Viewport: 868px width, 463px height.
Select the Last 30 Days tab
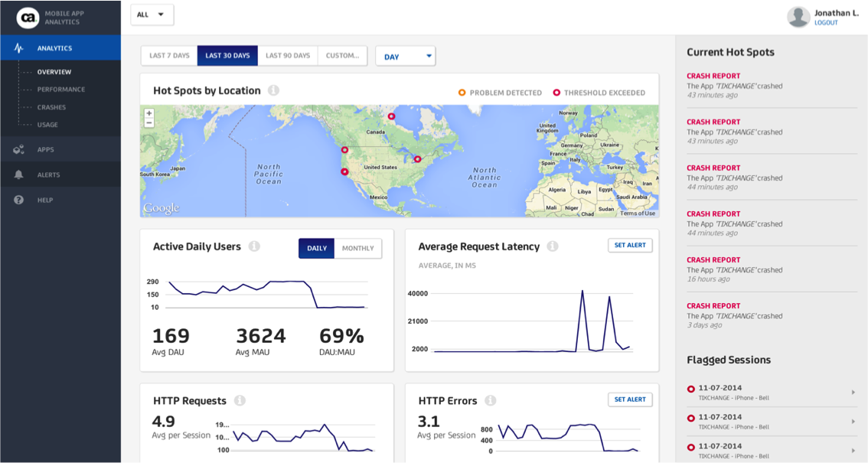coord(227,55)
